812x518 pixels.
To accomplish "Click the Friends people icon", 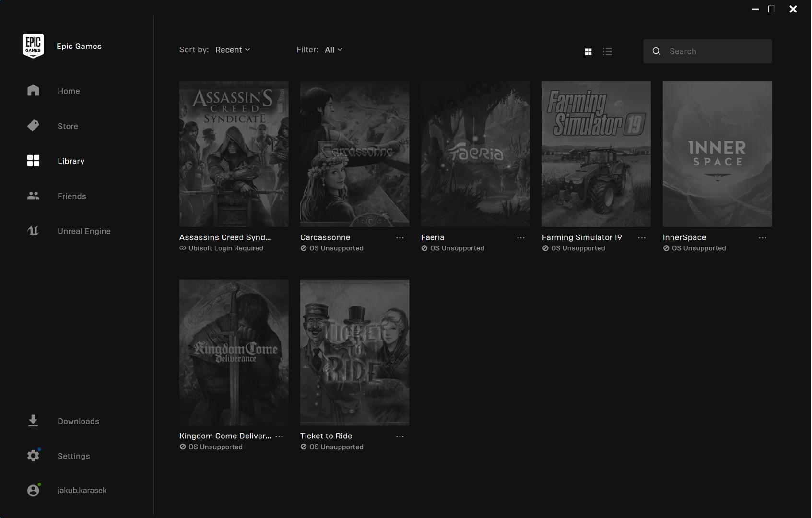I will point(33,196).
